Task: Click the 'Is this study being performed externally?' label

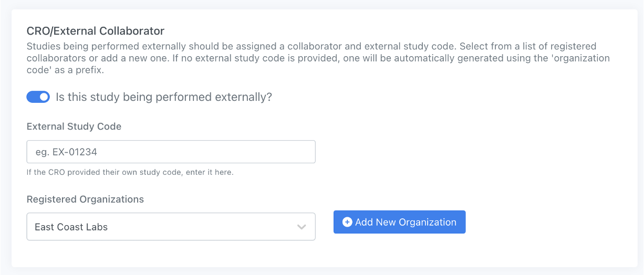Action: point(163,97)
